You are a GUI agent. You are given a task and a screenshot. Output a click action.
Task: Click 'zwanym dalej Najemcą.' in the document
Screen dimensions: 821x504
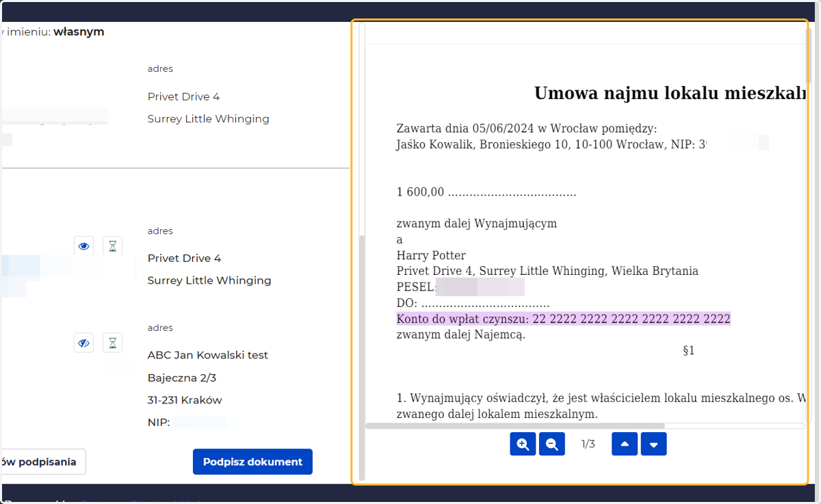pyautogui.click(x=461, y=334)
